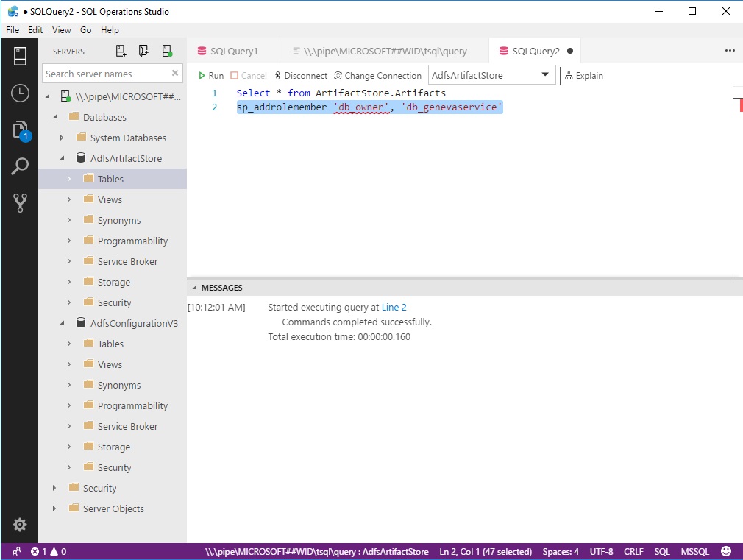This screenshot has width=743, height=560.
Task: Click the Explain button
Action: (584, 75)
